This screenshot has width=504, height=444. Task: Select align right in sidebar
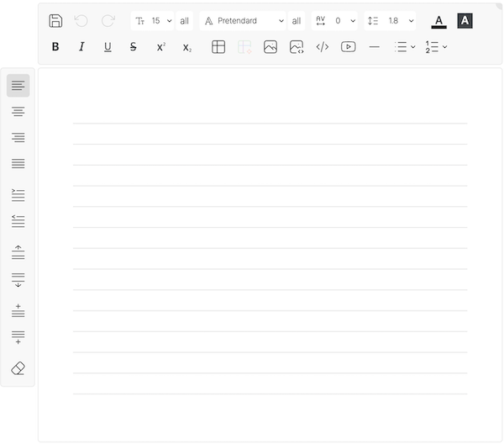click(x=18, y=137)
